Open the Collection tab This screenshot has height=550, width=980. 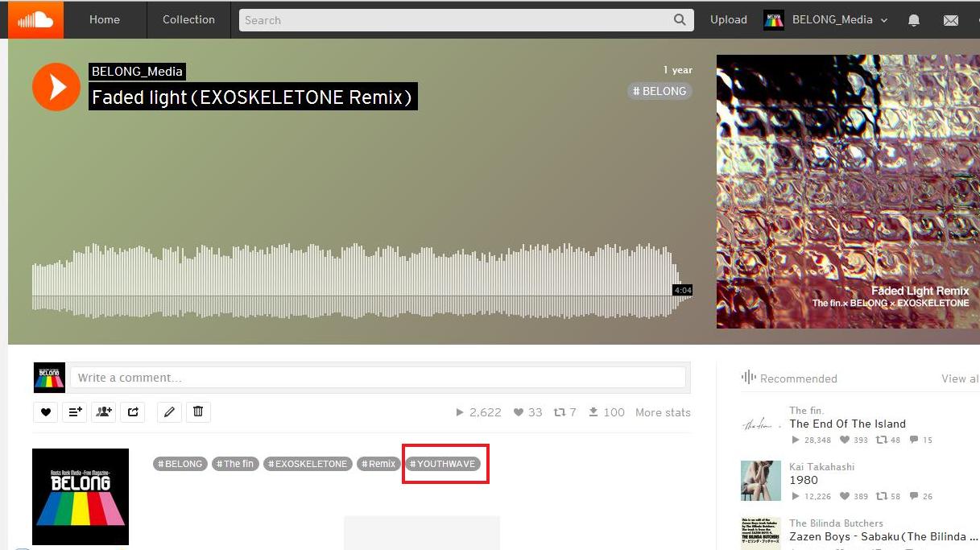coord(188,19)
